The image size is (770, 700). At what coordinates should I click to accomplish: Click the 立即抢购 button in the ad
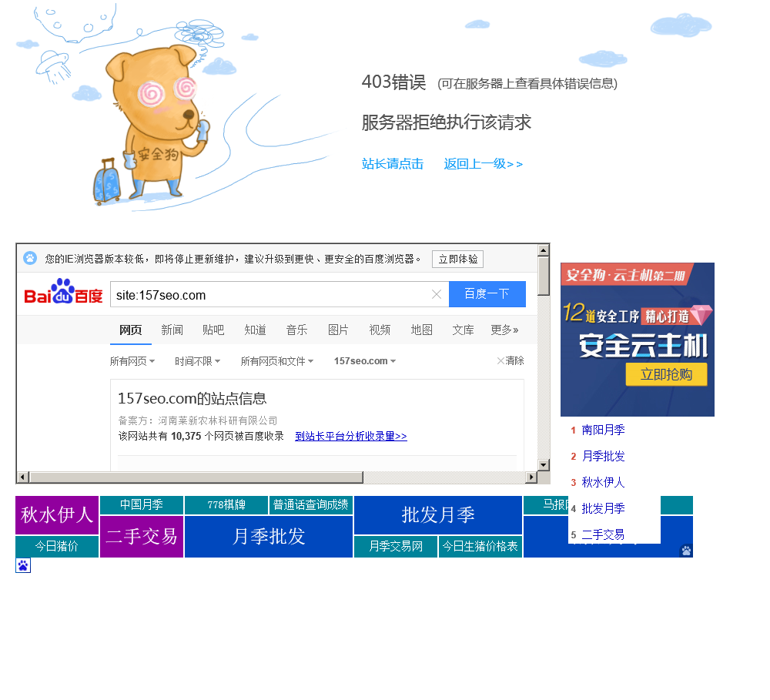(x=666, y=374)
